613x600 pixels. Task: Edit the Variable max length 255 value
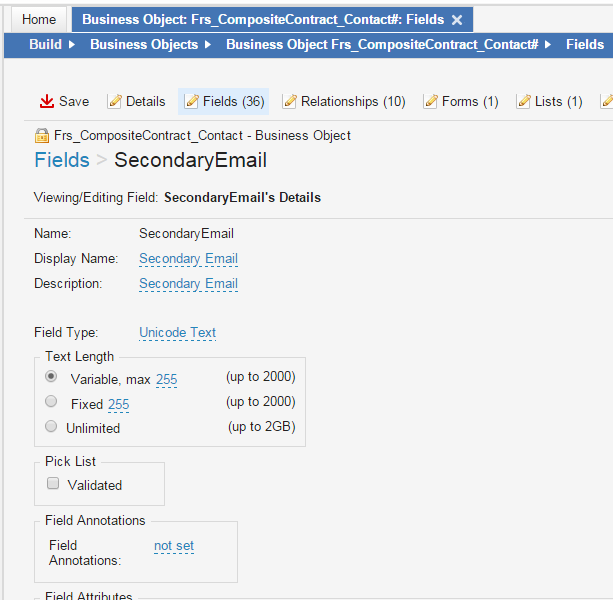[166, 379]
